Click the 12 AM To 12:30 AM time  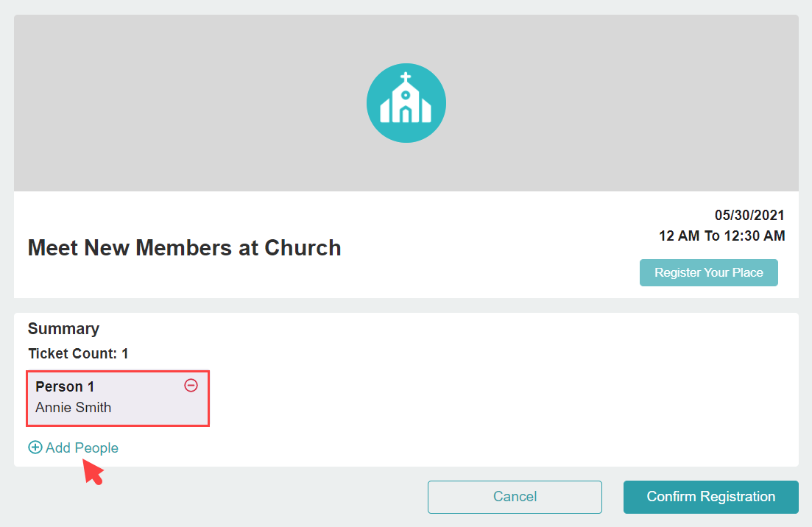pos(721,236)
